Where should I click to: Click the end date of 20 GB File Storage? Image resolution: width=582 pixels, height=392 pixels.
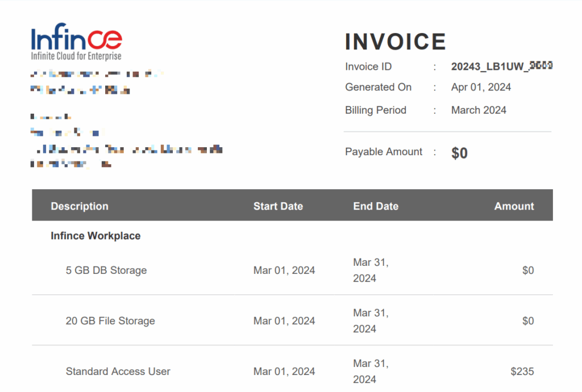click(x=371, y=321)
